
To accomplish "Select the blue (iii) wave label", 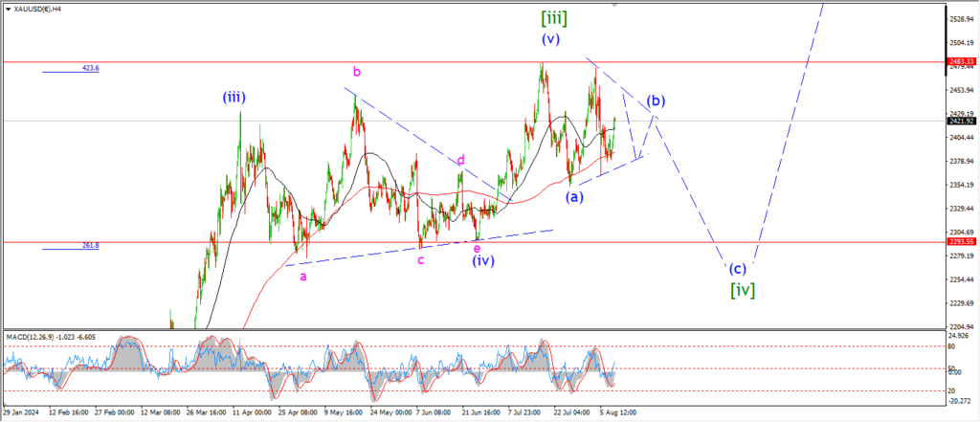I will click(234, 98).
